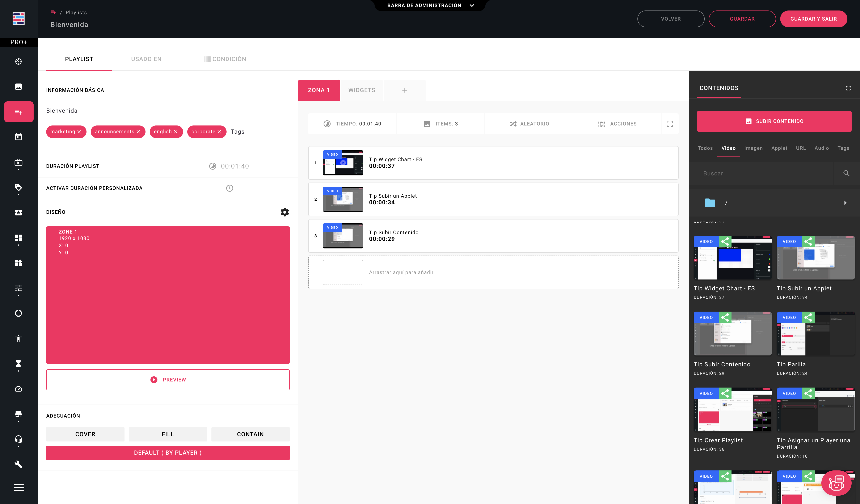This screenshot has width=860, height=504.
Task: Expand the root folder path arrow
Action: [845, 202]
